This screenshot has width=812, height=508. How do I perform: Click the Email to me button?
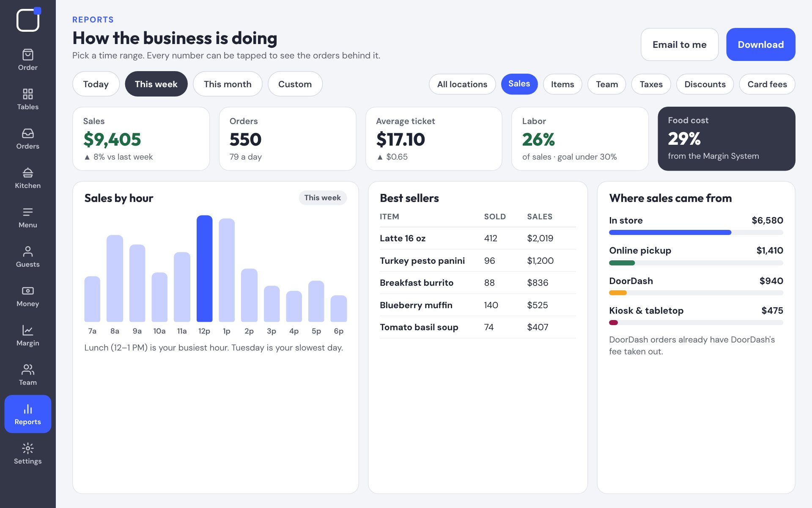[679, 44]
